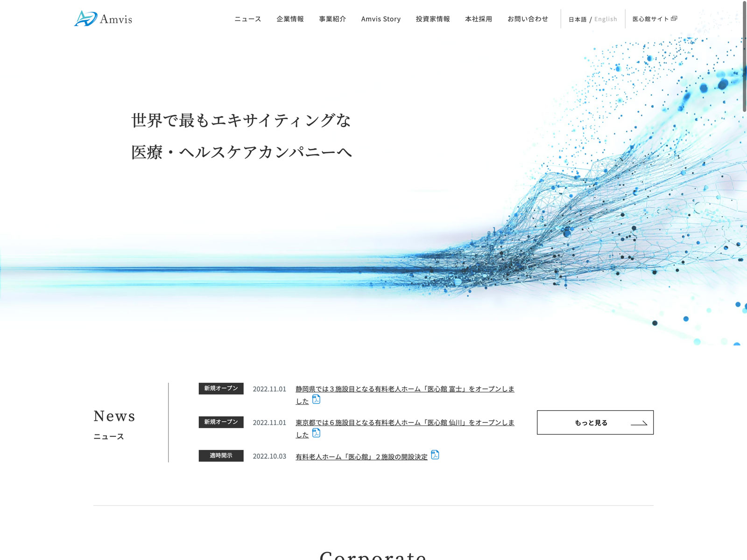Open PDF icon beside 2施設の開設決定 news
This screenshot has width=747, height=560.
tap(435, 455)
